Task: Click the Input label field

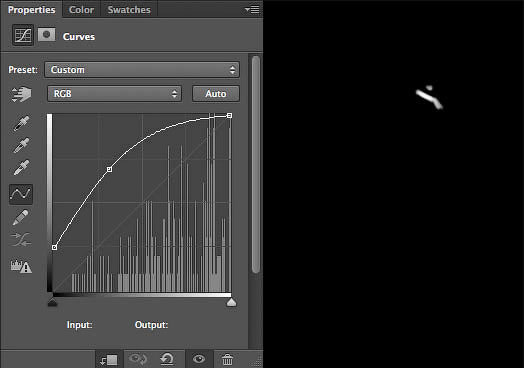Action: (x=80, y=325)
